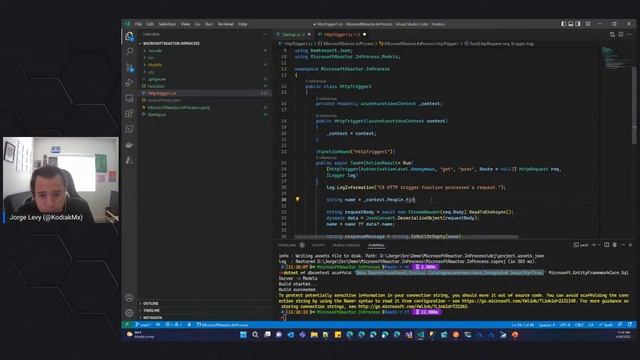Open host.json in file tree
640x360 pixels.
tap(156, 86)
